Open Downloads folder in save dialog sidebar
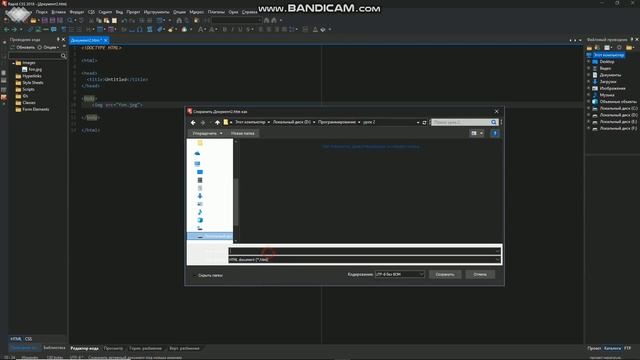Image resolution: width=640 pixels, height=360 pixels. click(200, 196)
